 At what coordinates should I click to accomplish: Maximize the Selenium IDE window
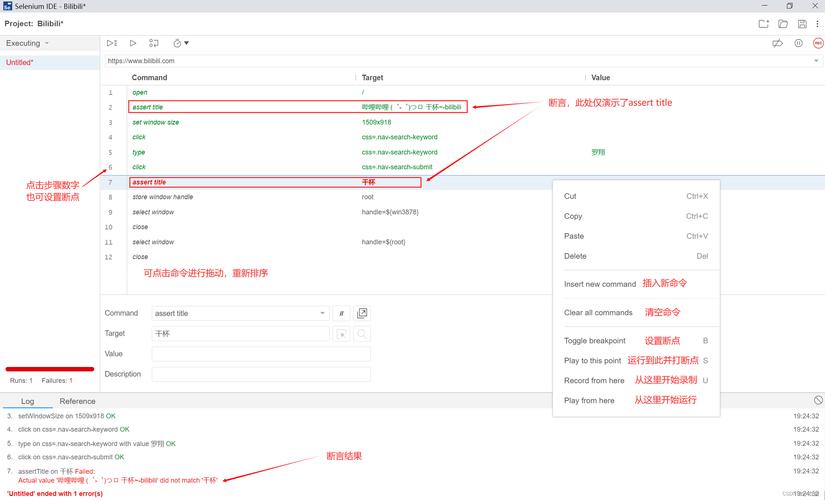789,6
